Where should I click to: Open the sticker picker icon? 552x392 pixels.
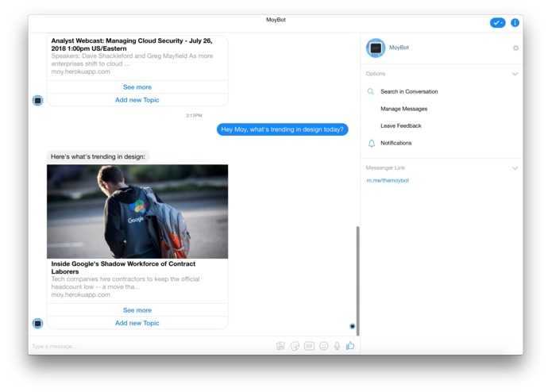pyautogui.click(x=295, y=346)
